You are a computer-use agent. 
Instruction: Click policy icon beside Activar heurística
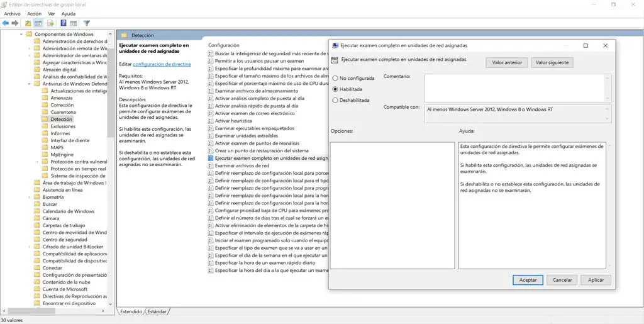211,121
